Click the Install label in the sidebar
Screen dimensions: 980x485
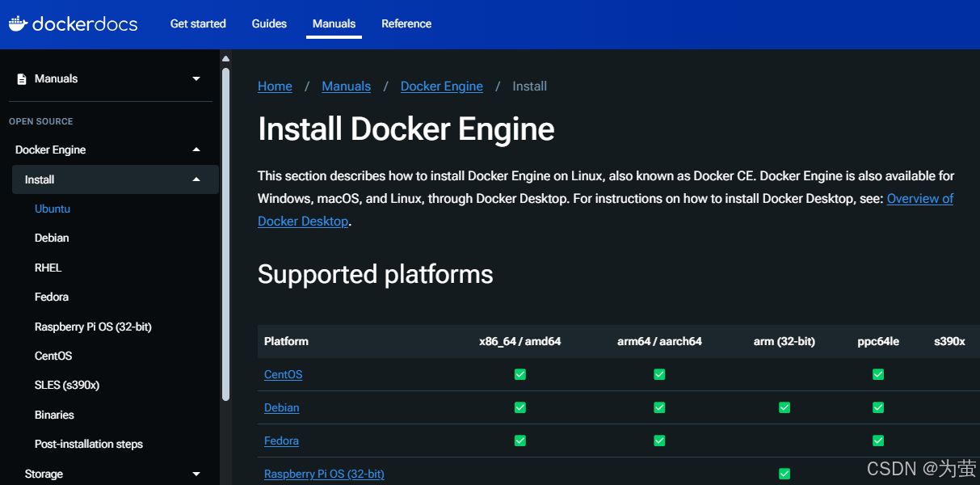[40, 179]
